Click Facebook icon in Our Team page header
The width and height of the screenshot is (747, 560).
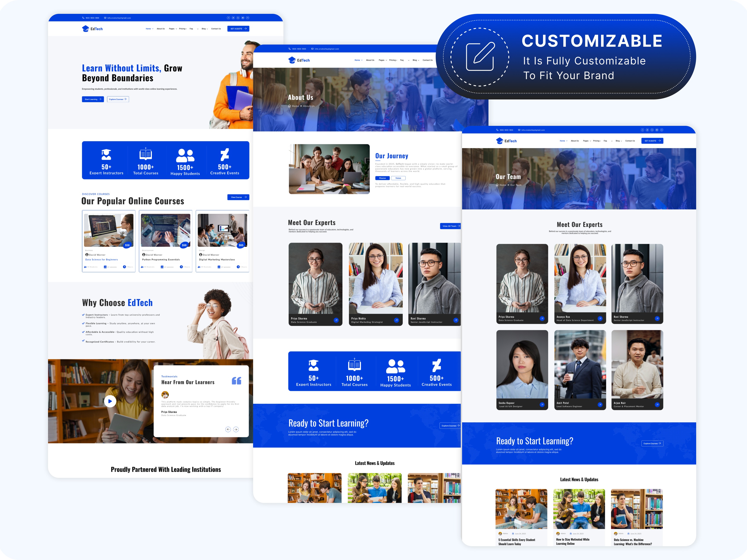click(x=643, y=130)
